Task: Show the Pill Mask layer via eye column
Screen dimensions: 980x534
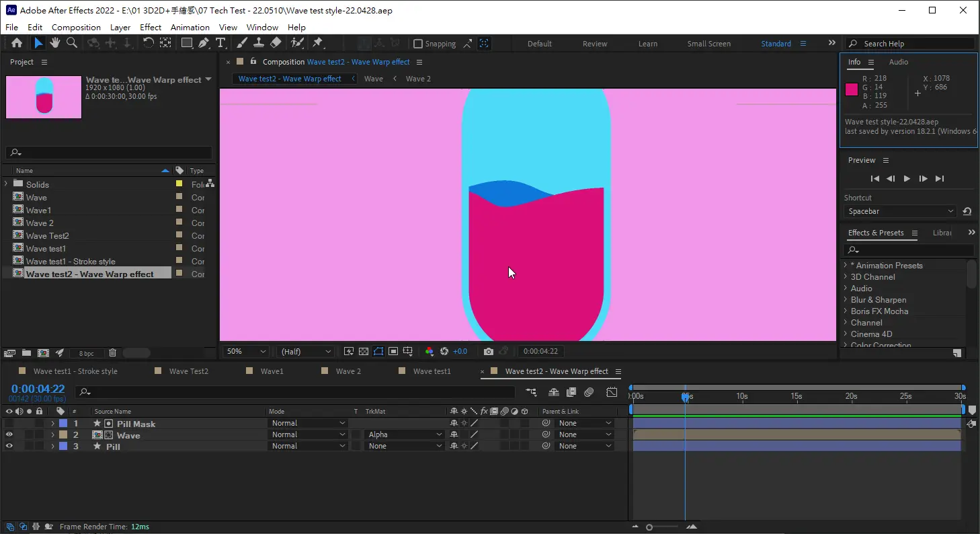Action: (x=9, y=424)
